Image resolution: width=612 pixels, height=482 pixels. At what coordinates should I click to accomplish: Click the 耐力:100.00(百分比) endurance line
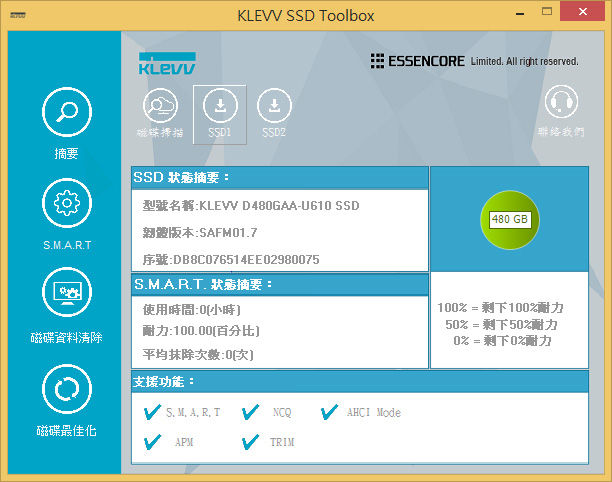(x=201, y=331)
